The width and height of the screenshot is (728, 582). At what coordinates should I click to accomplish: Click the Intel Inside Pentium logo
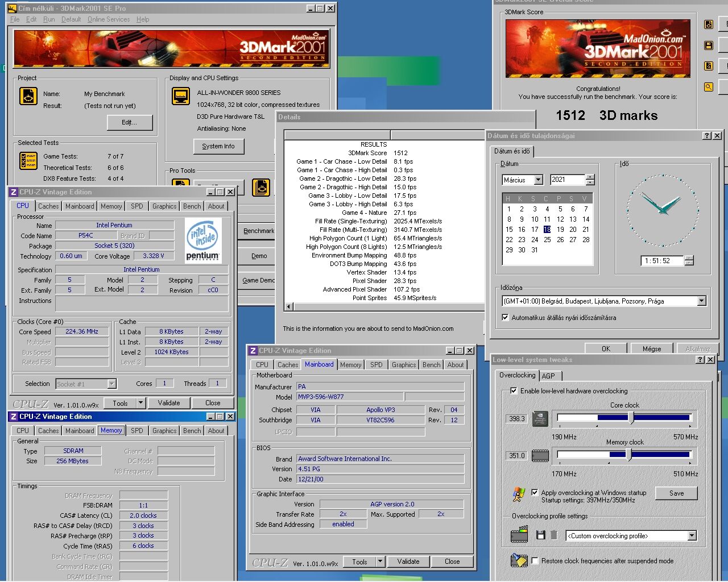tap(202, 240)
